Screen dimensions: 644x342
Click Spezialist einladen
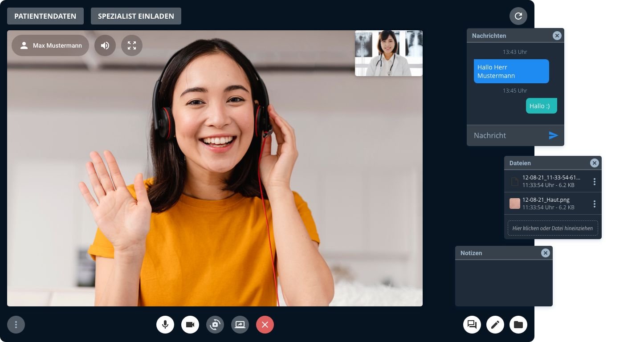136,16
